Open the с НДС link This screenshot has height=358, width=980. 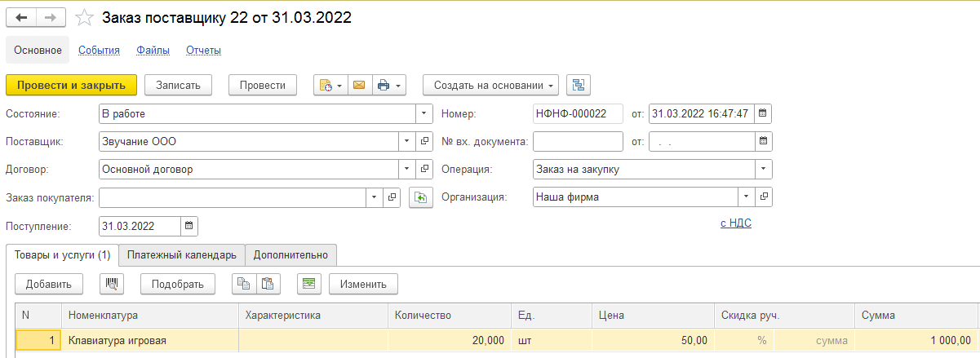coord(735,222)
